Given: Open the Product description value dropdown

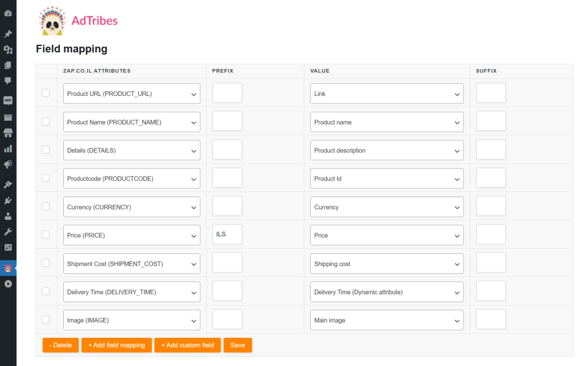Looking at the screenshot, I should [386, 149].
